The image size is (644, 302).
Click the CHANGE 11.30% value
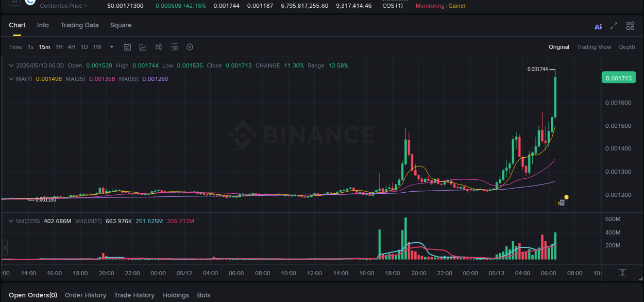(x=294, y=65)
